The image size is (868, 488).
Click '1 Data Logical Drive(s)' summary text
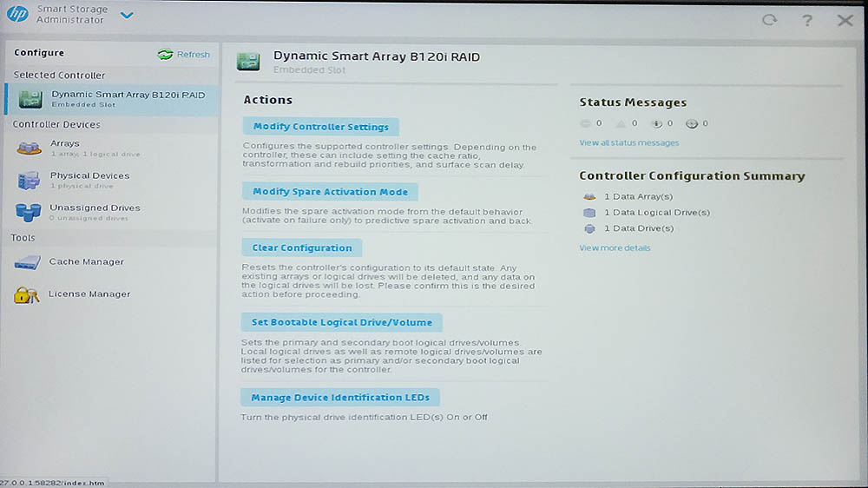[x=657, y=213]
